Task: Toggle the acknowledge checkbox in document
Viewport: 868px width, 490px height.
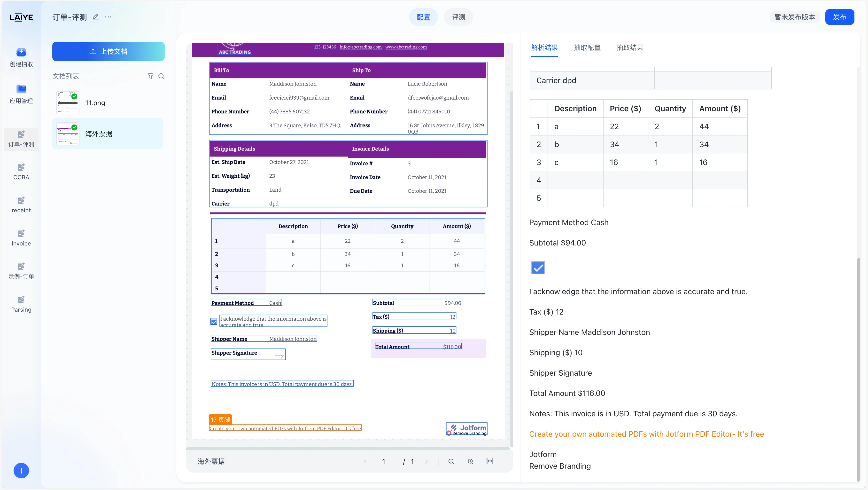Action: 214,322
